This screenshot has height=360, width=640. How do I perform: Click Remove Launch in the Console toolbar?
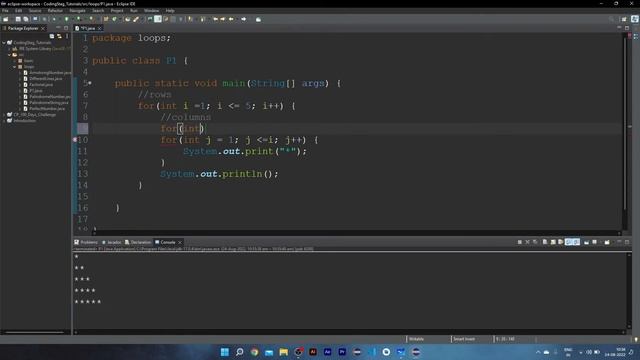527,242
